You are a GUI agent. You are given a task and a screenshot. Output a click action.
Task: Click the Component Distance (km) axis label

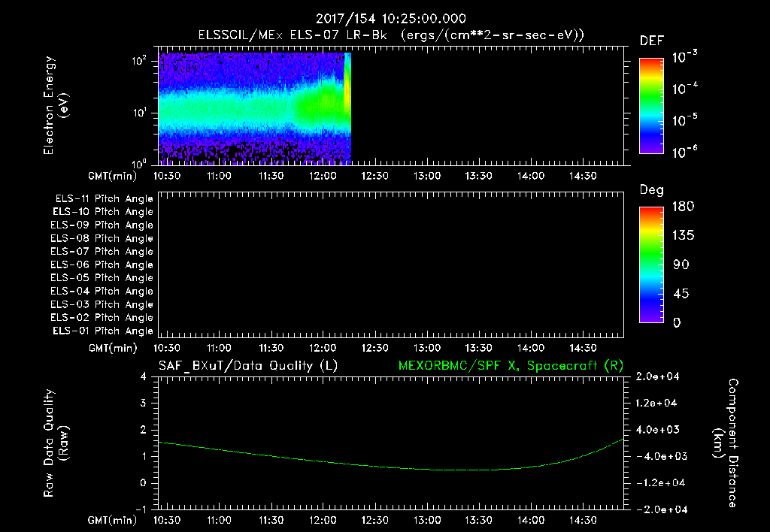726,443
